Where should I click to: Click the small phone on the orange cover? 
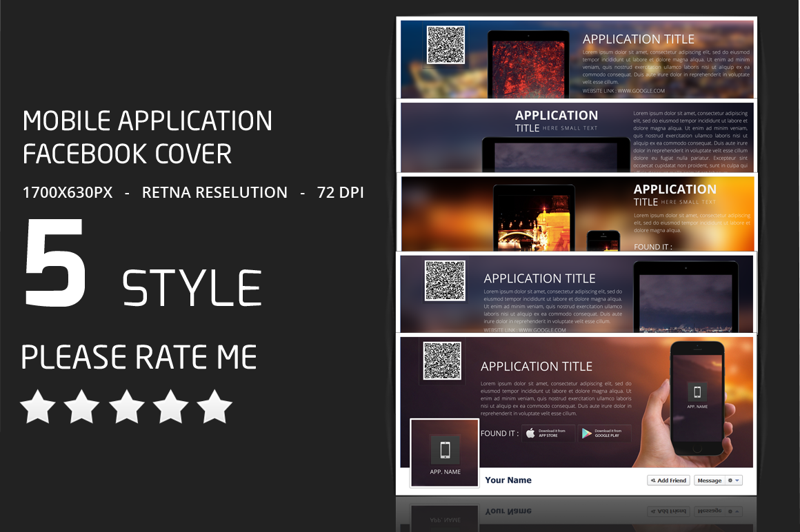(x=603, y=241)
